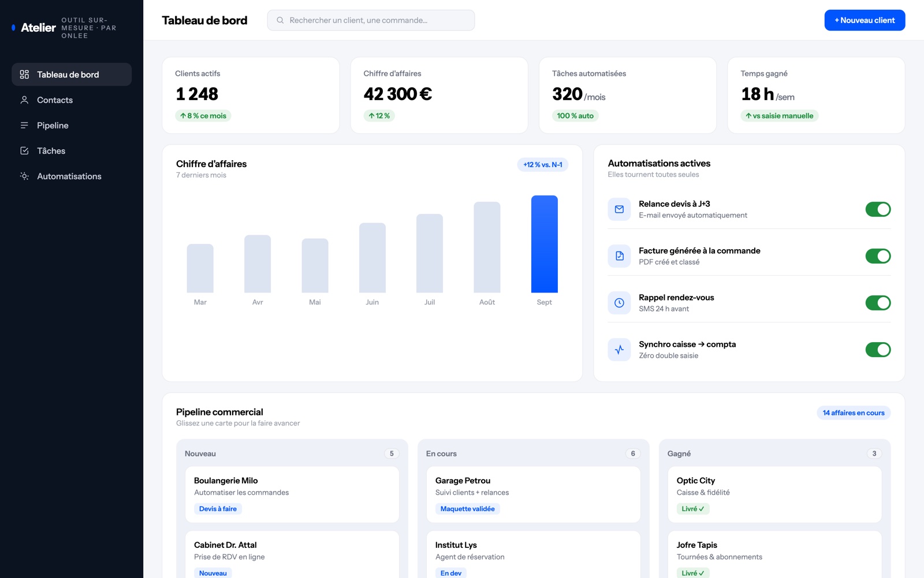Click the envelope icon for Relance devis à J+3
The image size is (924, 578).
click(x=619, y=209)
